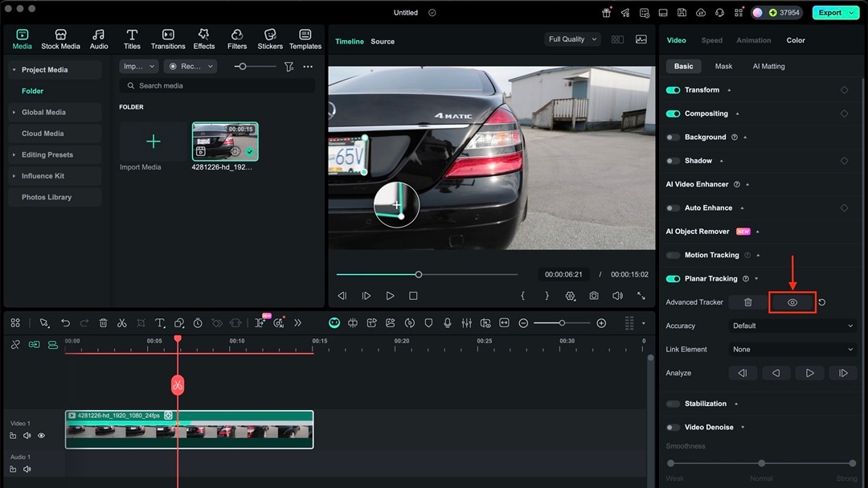868x488 pixels.
Task: Click the split scissors icon in timeline toolbar
Action: (x=121, y=323)
